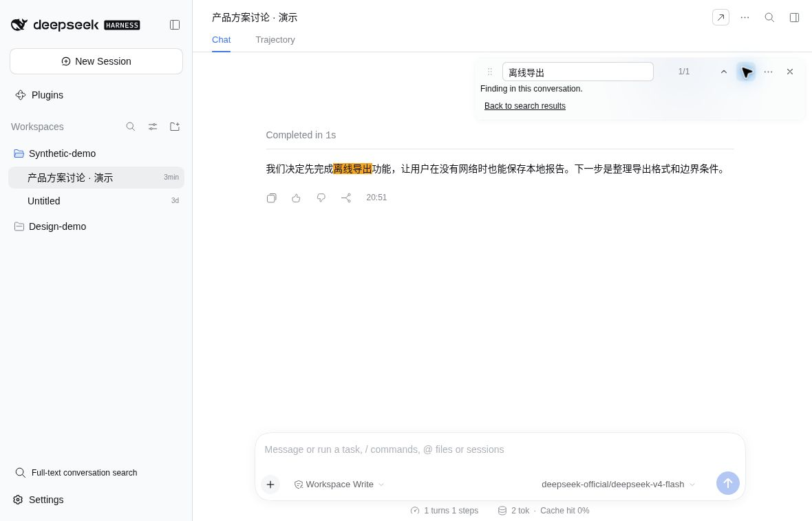Copy the message with copy icon

[x=271, y=198]
